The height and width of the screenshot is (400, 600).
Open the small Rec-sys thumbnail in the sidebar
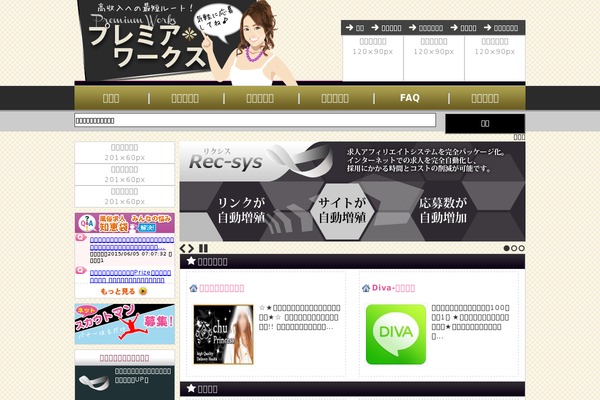coord(94,382)
